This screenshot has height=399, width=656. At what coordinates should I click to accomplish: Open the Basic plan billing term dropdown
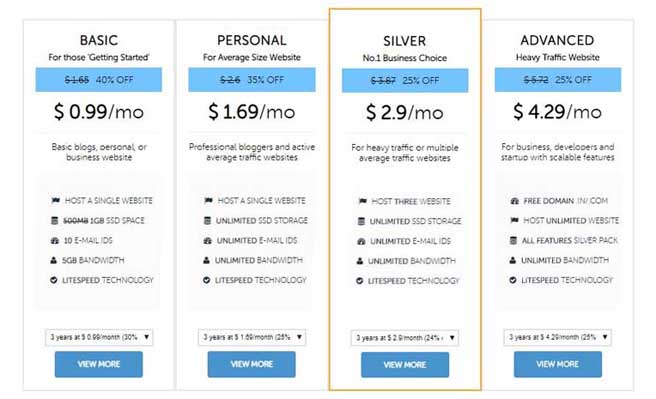99,337
